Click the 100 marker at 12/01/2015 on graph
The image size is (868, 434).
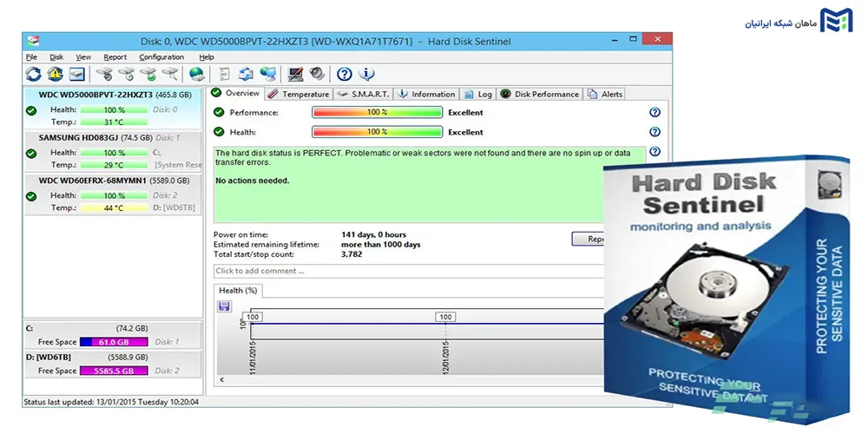445,317
